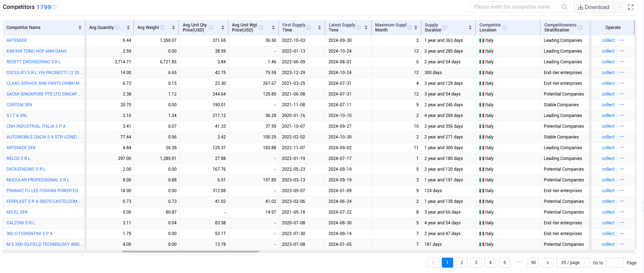Go to page 5

(x=505, y=263)
